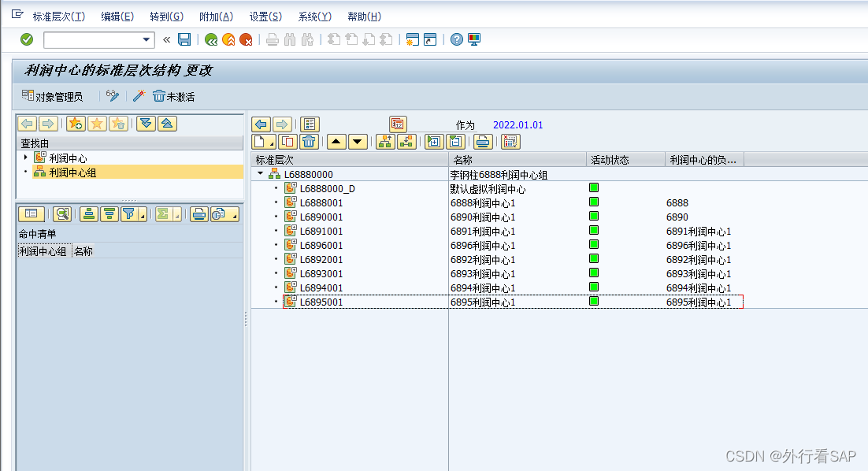
Task: Click the green status box for L6890001
Action: 594,216
